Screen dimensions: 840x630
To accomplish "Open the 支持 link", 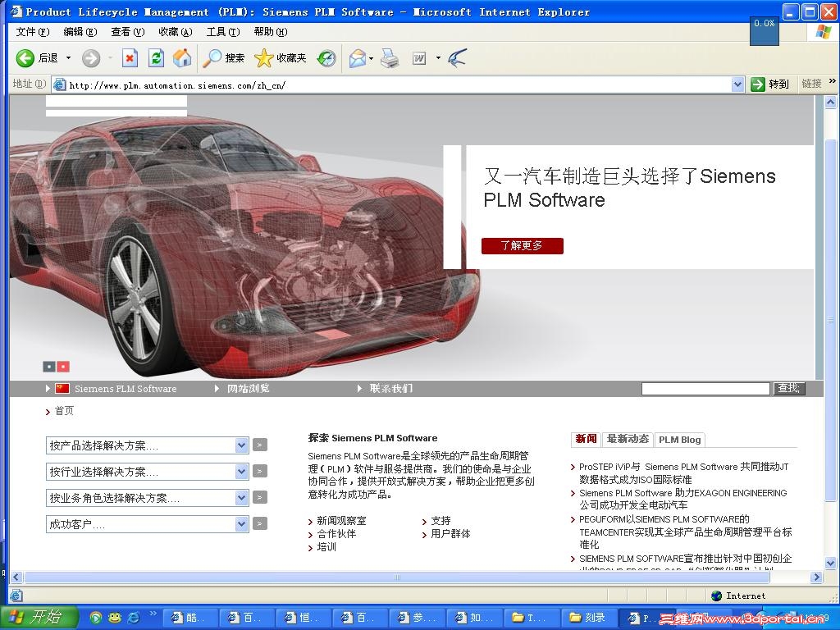I will click(441, 521).
